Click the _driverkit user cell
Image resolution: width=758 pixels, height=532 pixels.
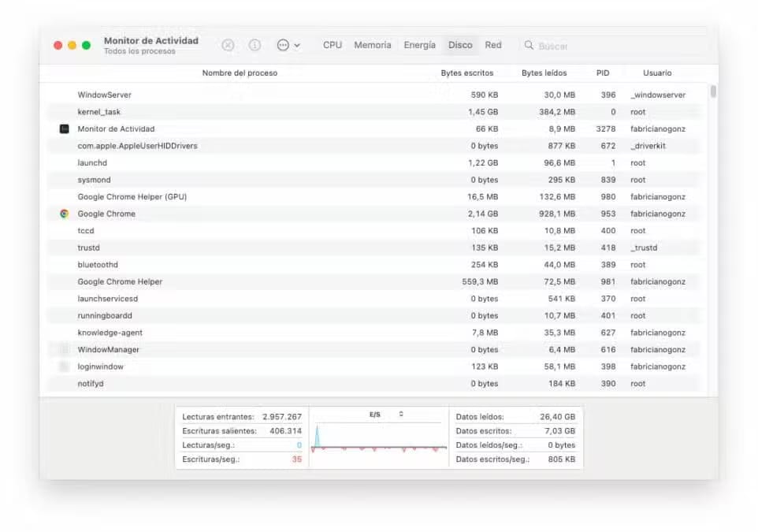coord(648,146)
